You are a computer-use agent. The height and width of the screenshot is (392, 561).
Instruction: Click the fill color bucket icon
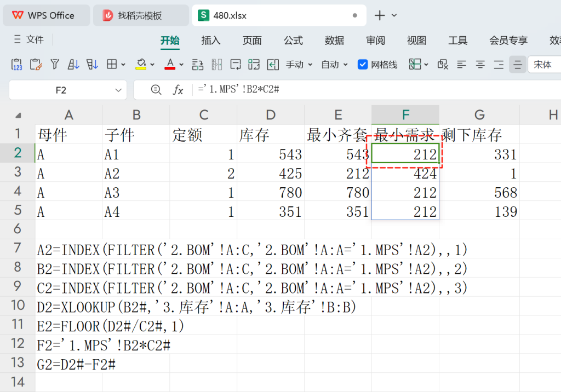tap(141, 65)
